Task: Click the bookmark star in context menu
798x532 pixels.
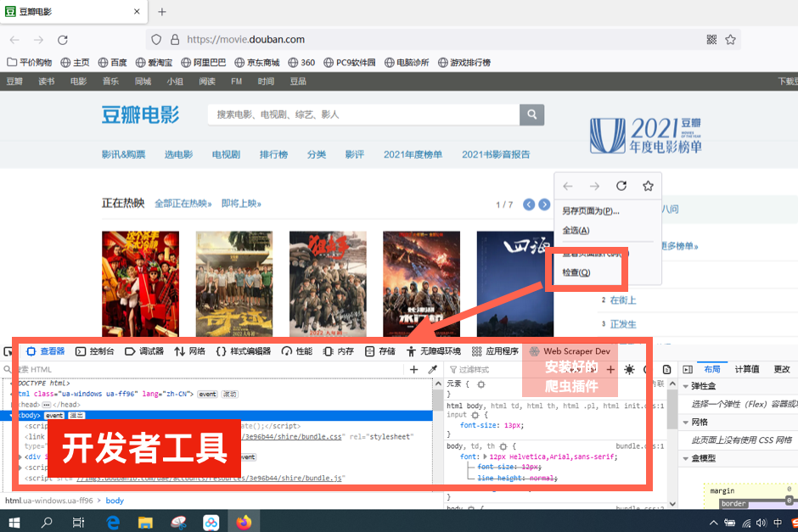Action: pos(648,186)
